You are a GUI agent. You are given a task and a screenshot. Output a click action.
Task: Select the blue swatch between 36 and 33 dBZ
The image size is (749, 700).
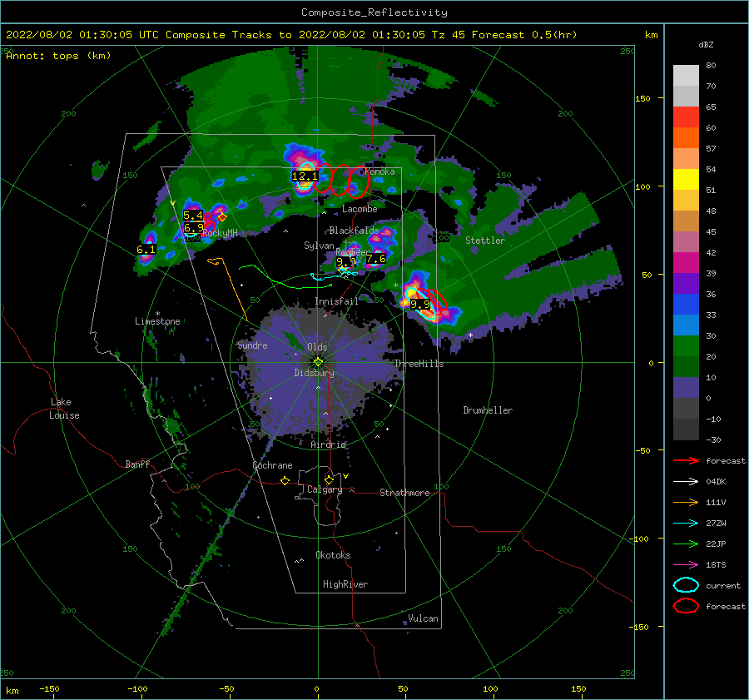pos(686,305)
